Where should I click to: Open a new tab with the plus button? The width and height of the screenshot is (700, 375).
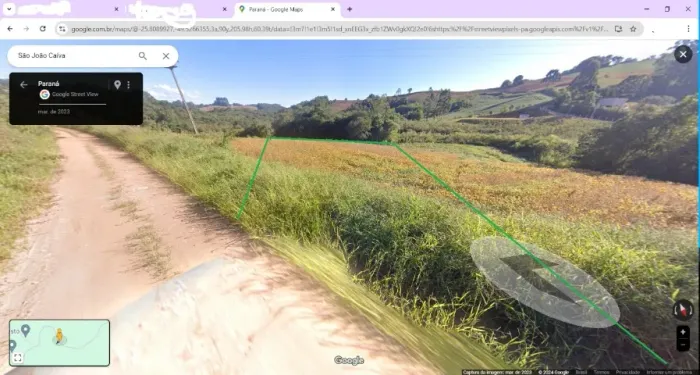(x=350, y=9)
